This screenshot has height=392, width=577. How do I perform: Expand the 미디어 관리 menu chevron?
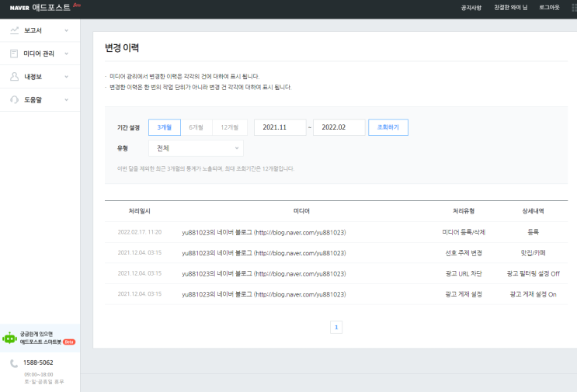67,54
